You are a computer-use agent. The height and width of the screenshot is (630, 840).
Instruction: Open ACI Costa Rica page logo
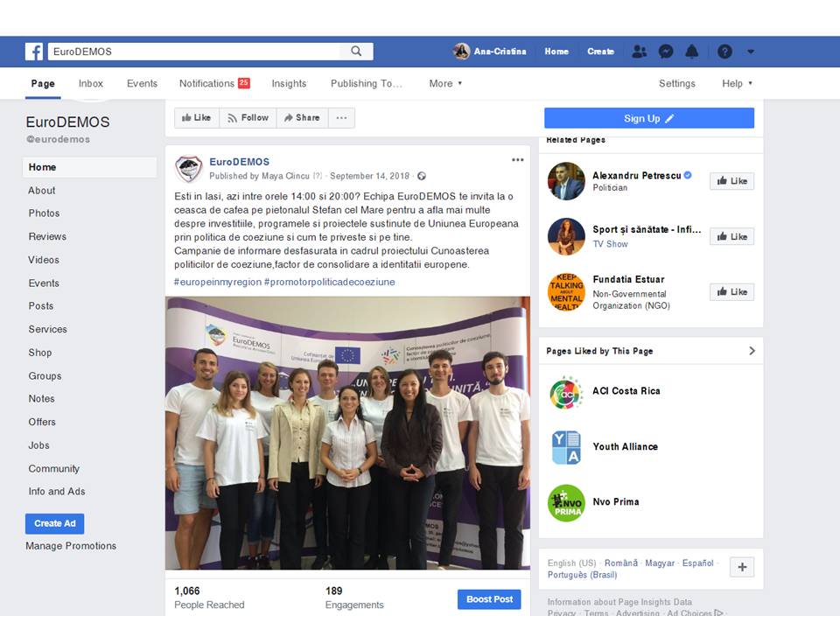tap(566, 393)
